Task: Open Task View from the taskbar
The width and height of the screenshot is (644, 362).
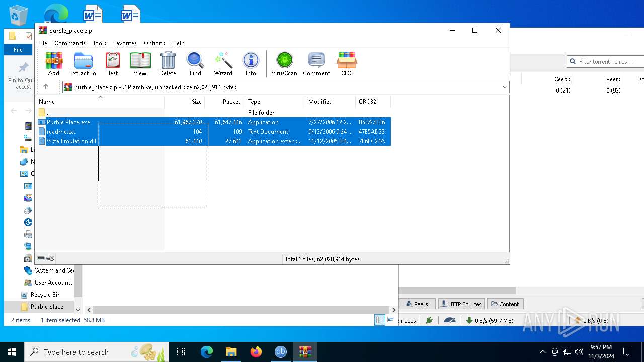Action: tap(181, 352)
